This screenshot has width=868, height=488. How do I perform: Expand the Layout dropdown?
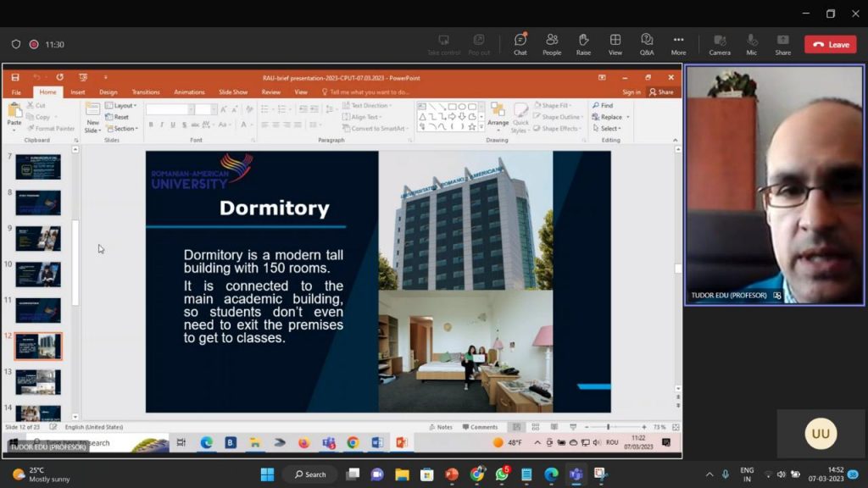(x=120, y=105)
